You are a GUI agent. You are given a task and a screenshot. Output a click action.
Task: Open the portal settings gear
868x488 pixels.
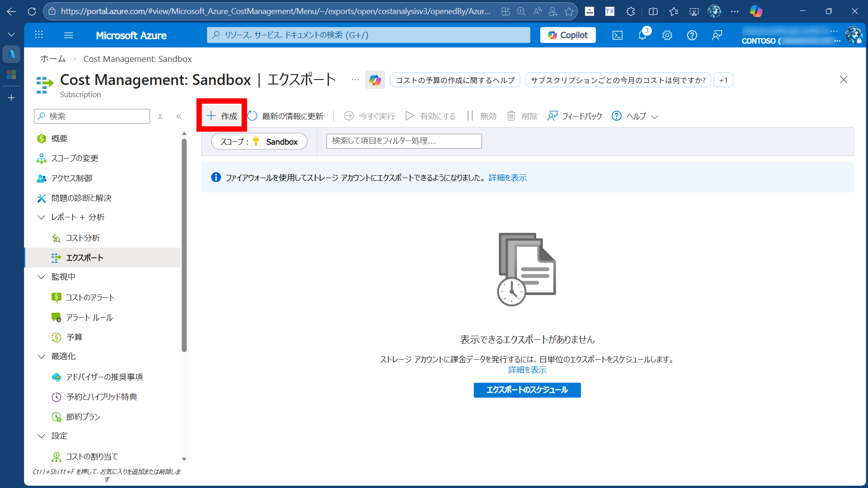pos(667,35)
